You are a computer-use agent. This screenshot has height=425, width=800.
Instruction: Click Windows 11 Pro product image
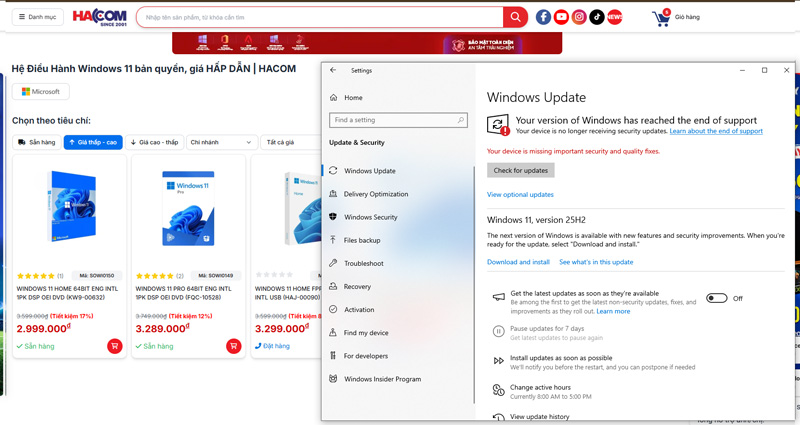pyautogui.click(x=188, y=208)
